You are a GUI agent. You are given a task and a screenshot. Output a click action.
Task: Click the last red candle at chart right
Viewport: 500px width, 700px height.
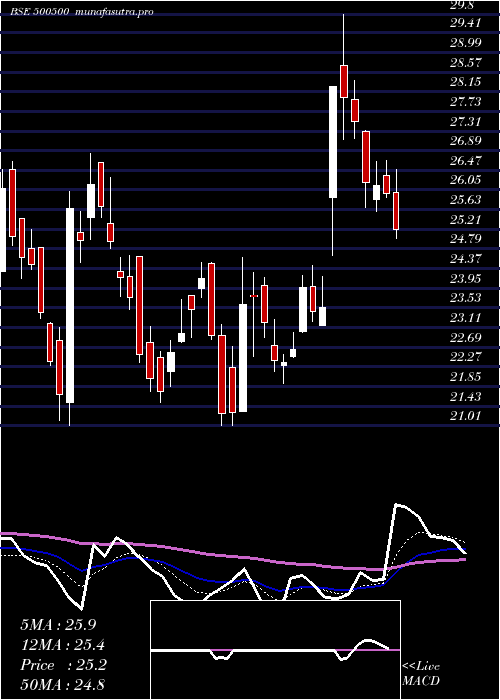click(x=396, y=211)
